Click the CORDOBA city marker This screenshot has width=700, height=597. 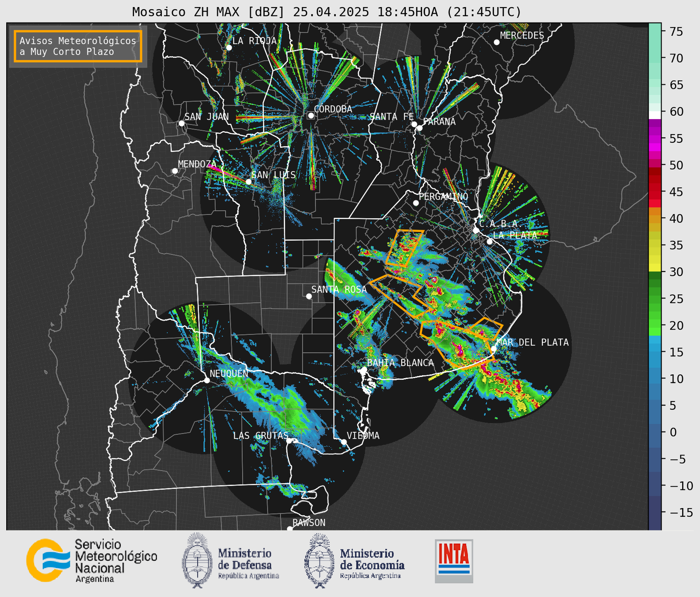click(311, 115)
